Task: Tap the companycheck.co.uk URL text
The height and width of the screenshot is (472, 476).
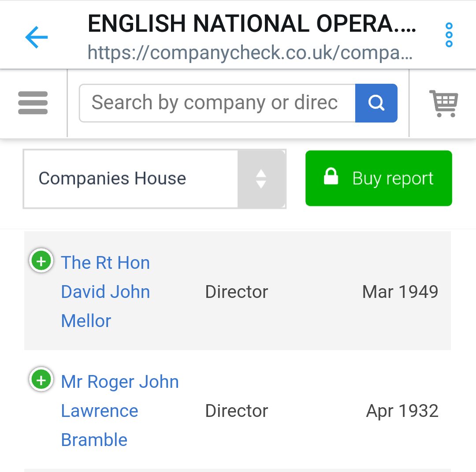Action: (250, 53)
